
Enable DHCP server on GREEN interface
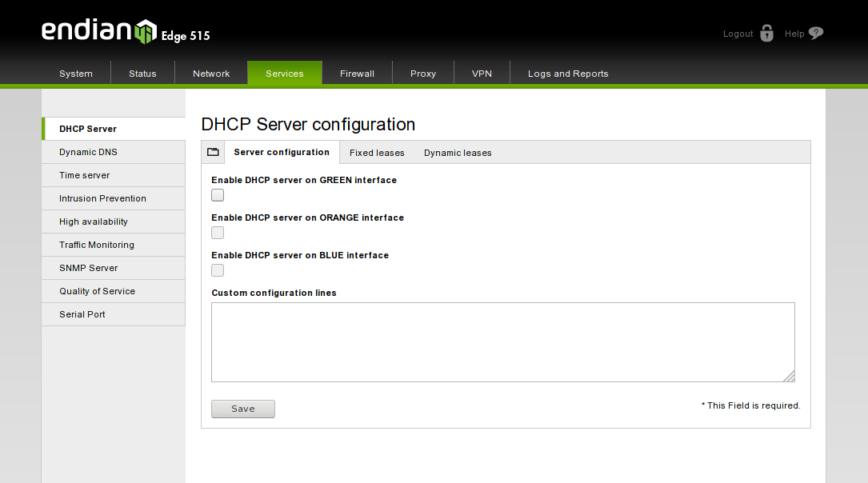218,195
